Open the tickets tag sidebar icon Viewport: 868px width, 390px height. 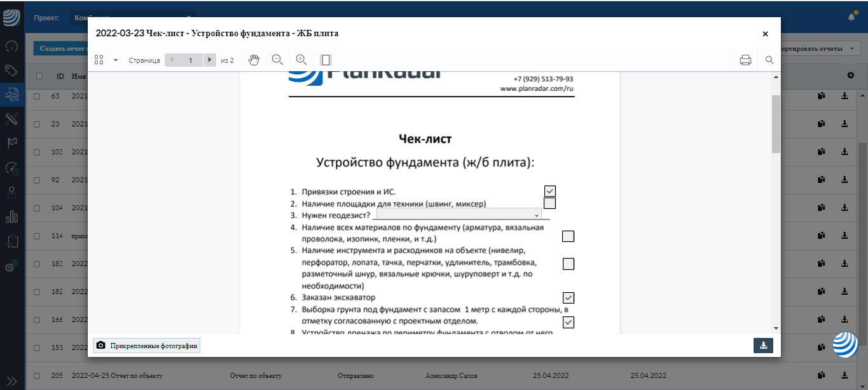click(x=11, y=70)
